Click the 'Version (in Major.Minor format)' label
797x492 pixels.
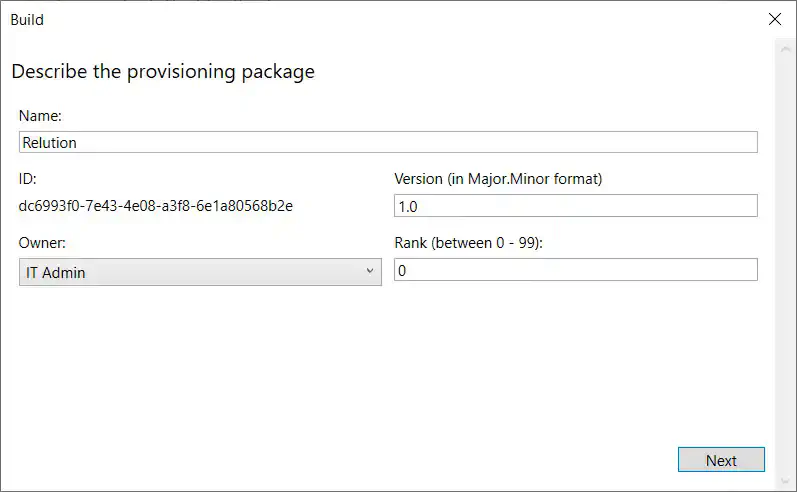pos(498,179)
